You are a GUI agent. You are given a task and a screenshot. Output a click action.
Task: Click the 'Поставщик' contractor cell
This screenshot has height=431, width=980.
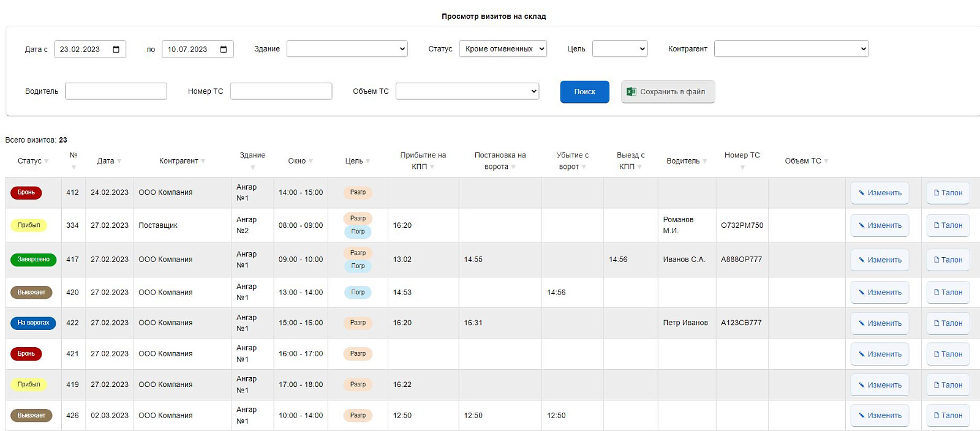click(158, 225)
